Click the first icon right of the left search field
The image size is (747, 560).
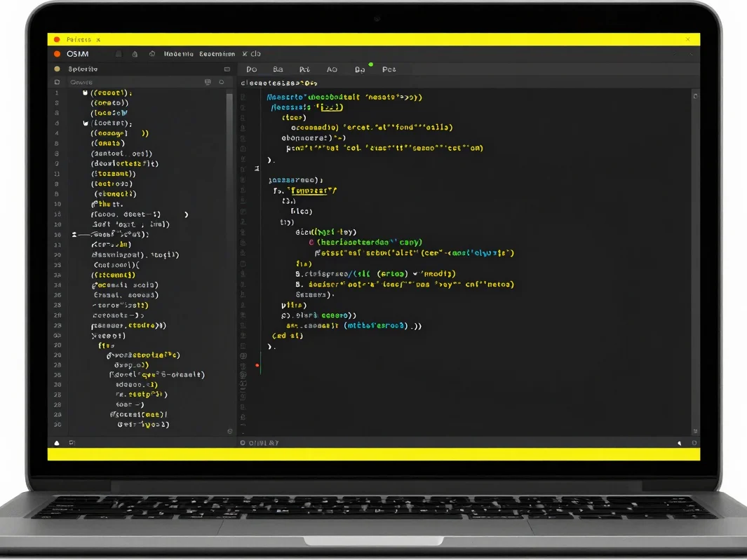[x=208, y=83]
